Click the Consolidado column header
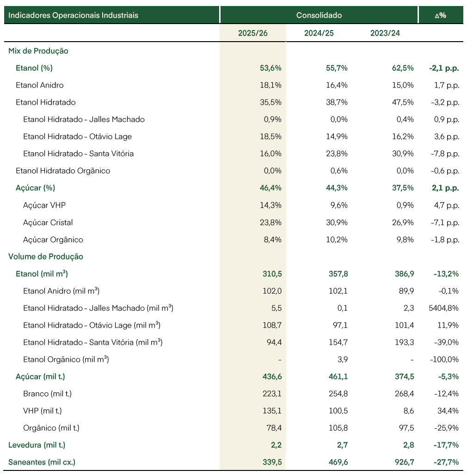 (319, 15)
